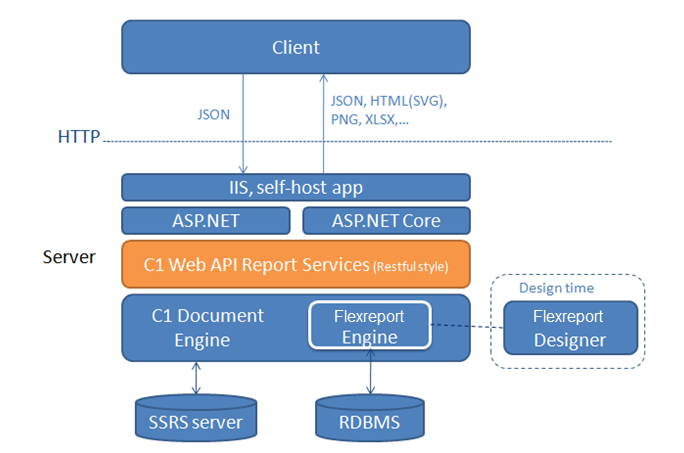Viewport: 684px width, 453px height.
Task: Click the JSON label beside the down arrow
Action: 213,115
